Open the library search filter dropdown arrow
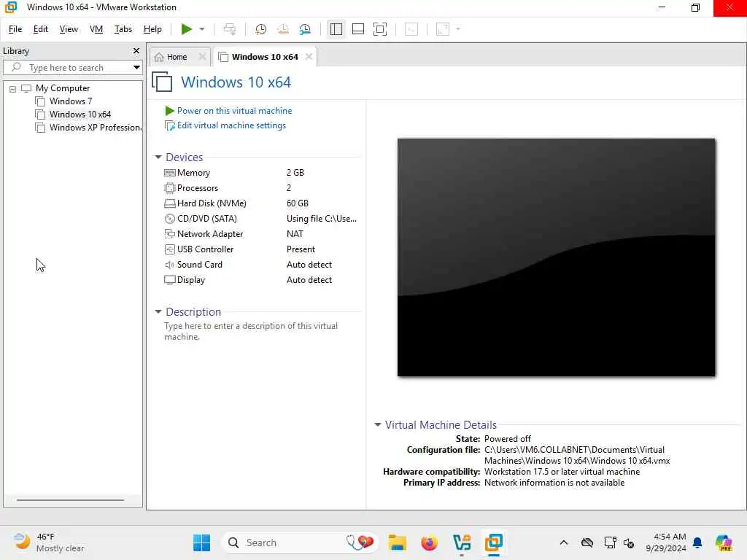Image resolution: width=747 pixels, height=560 pixels. coord(136,68)
